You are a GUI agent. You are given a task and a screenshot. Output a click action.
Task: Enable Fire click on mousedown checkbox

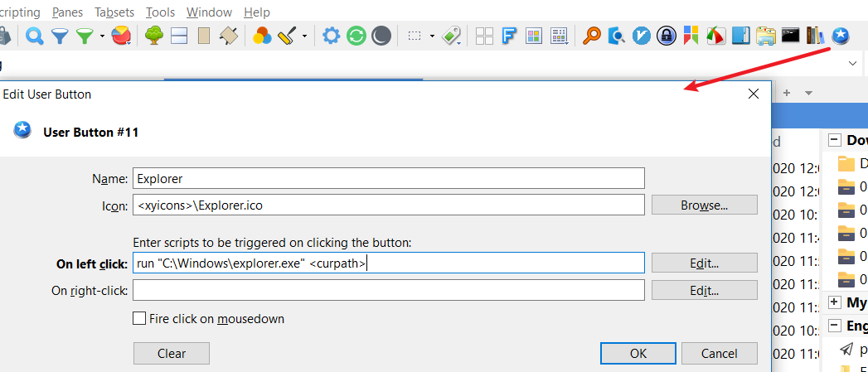pyautogui.click(x=139, y=318)
